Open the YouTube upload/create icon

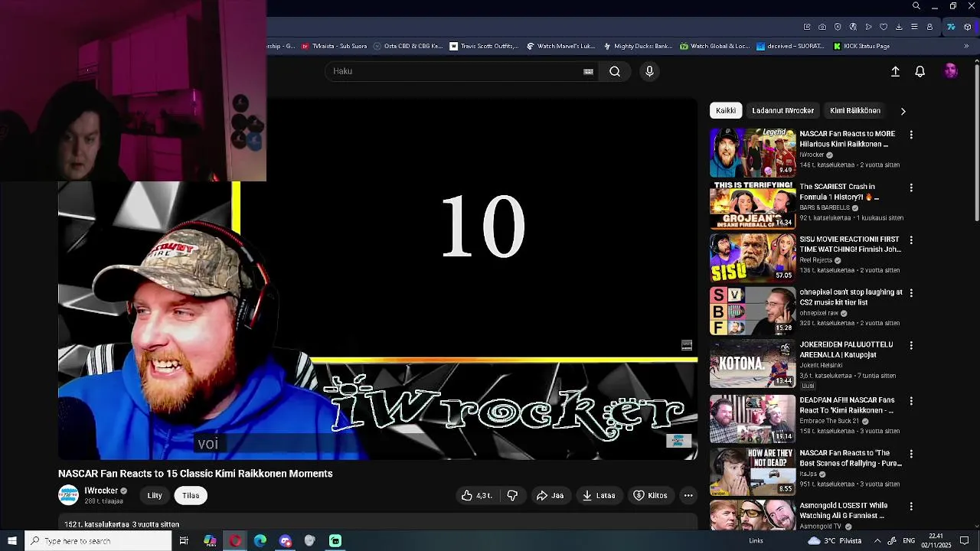point(895,71)
